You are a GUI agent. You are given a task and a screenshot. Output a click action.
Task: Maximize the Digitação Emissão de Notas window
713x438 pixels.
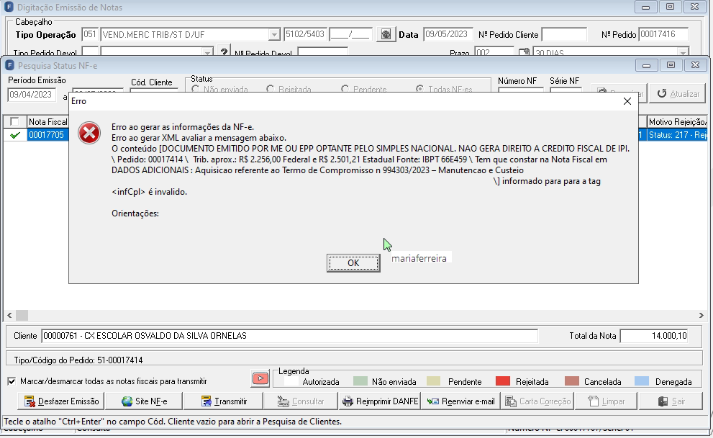click(x=670, y=7)
